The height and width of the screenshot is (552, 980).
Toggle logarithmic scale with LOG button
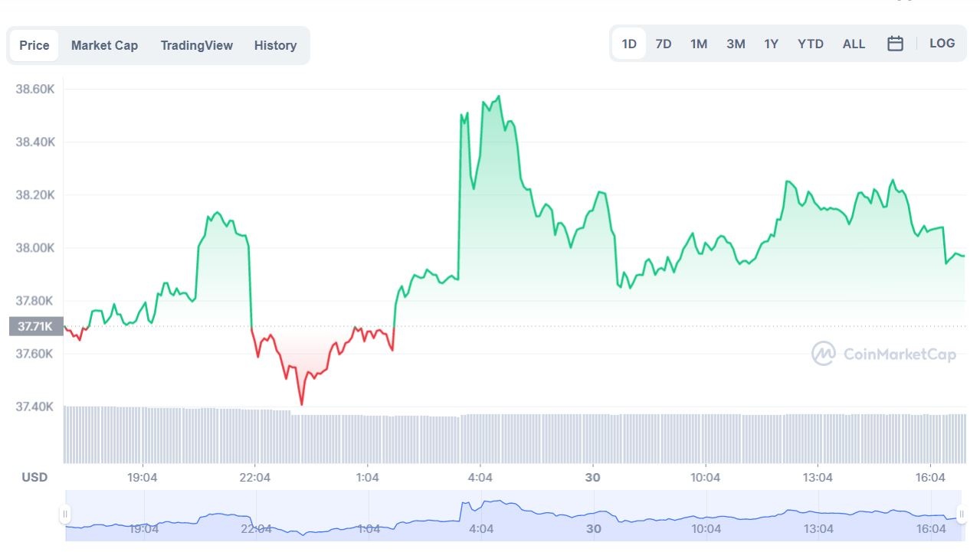[942, 43]
